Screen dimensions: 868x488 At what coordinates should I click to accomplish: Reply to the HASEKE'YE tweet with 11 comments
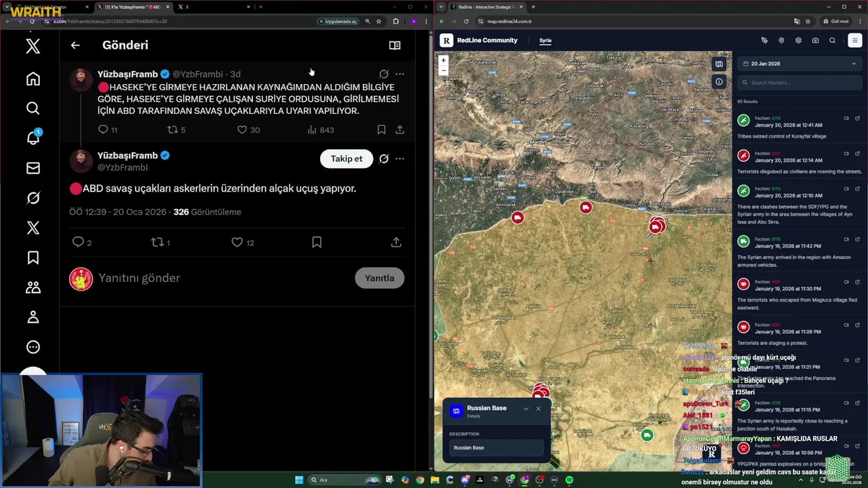click(x=103, y=129)
